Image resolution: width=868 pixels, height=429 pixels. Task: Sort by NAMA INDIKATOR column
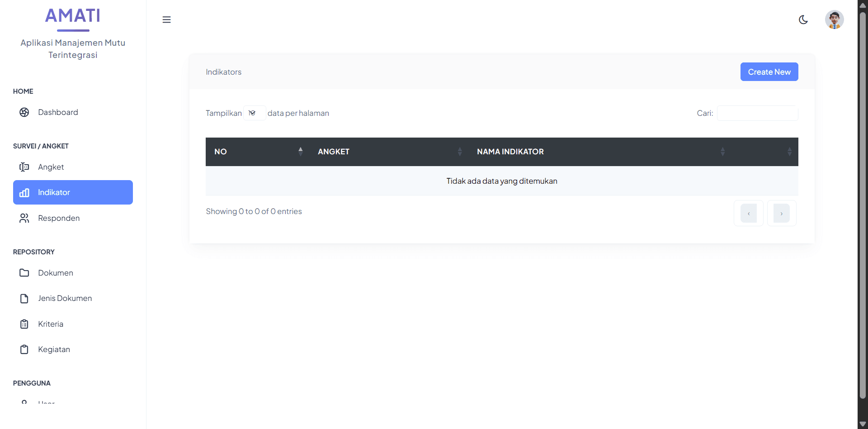599,152
